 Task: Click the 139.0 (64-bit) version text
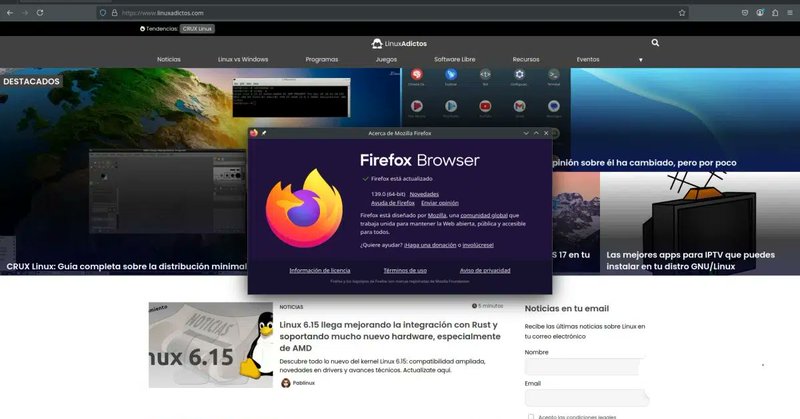(388, 194)
